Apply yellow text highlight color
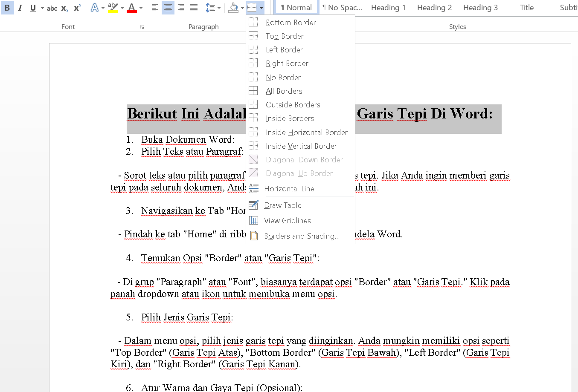Image resolution: width=578 pixels, height=392 pixels. (x=113, y=8)
